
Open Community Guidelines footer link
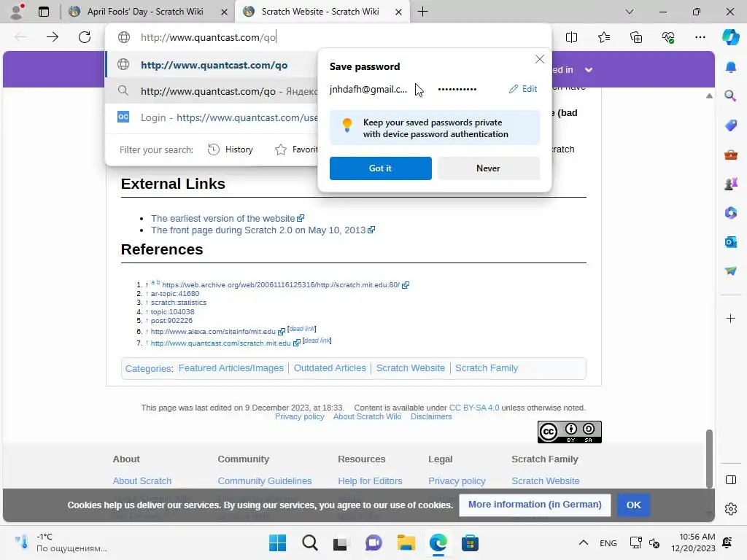[264, 481]
